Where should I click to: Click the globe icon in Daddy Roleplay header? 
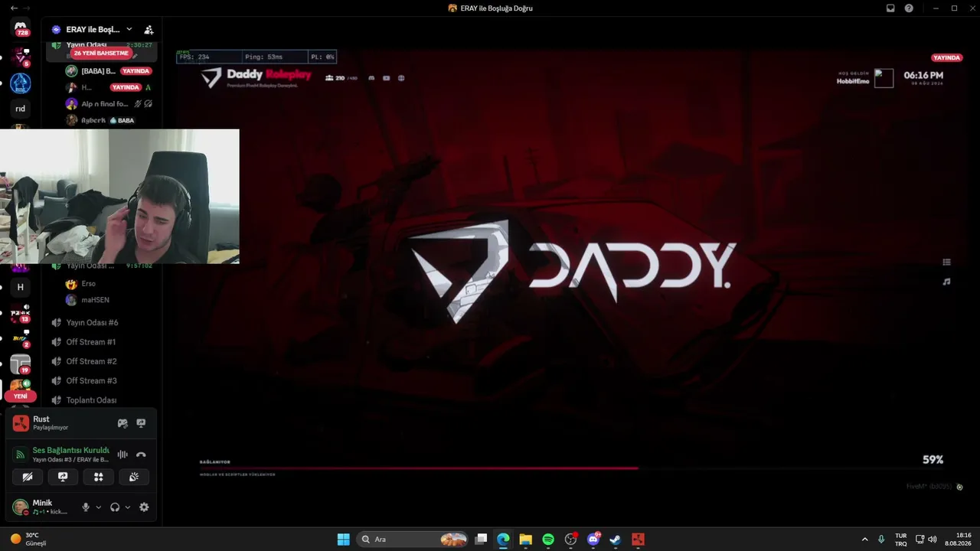[x=400, y=78]
